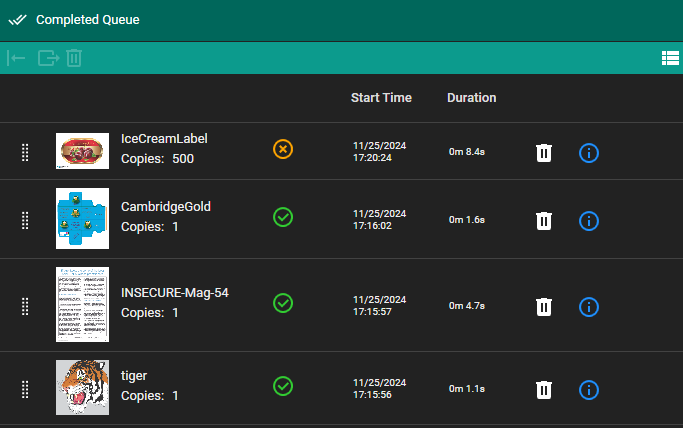Show info for the IceCreamLabel job
Screen dimensions: 683x428
tap(589, 152)
